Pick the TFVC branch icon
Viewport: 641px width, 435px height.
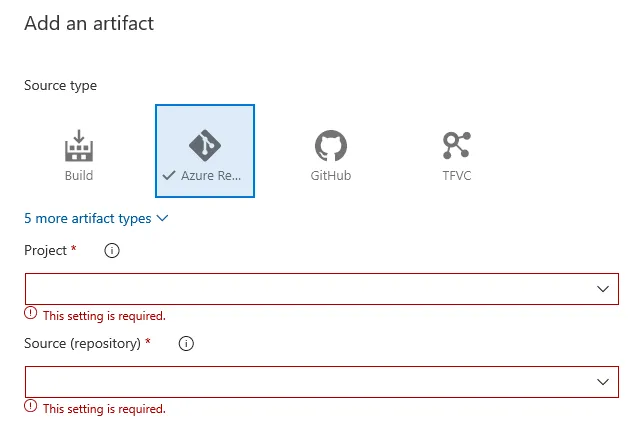pos(456,146)
